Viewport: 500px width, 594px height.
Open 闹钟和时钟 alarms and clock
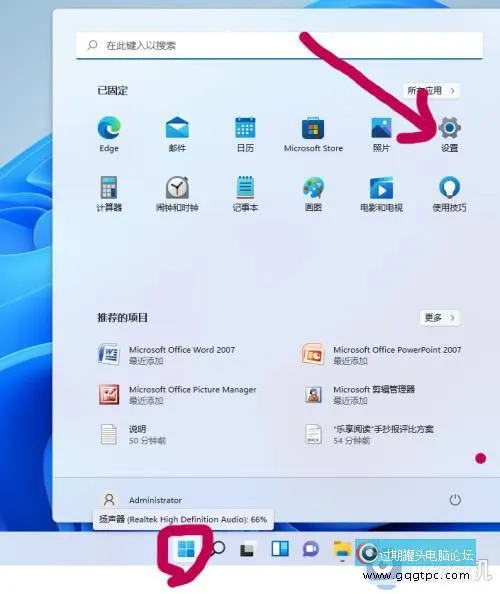coord(177,194)
